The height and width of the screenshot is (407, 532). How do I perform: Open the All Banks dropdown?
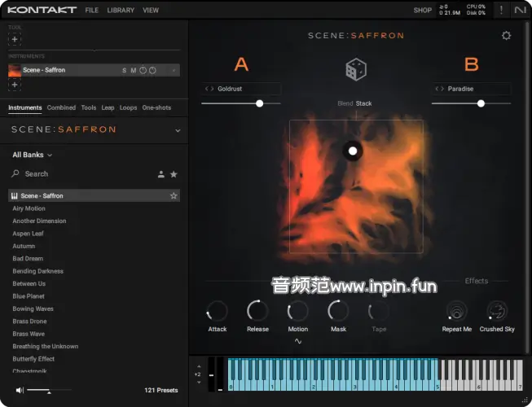tap(33, 155)
